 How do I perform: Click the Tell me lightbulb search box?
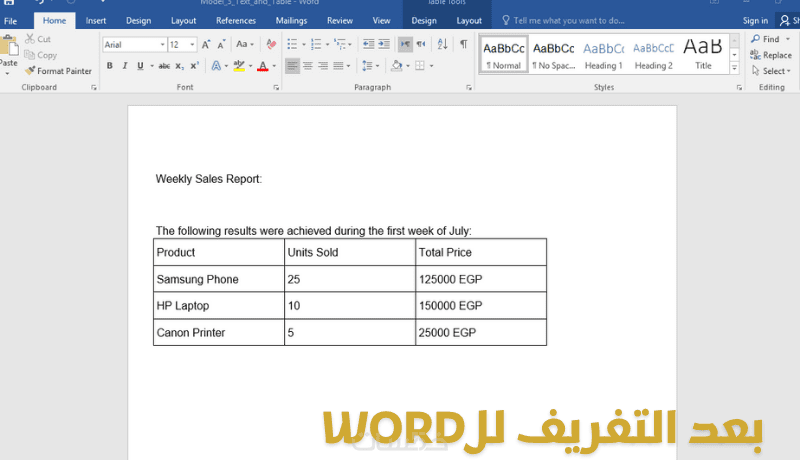tap(563, 20)
